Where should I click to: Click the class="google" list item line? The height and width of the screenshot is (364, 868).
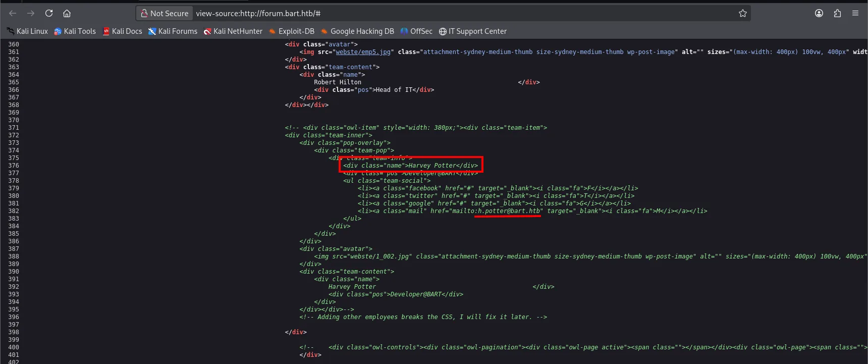494,203
